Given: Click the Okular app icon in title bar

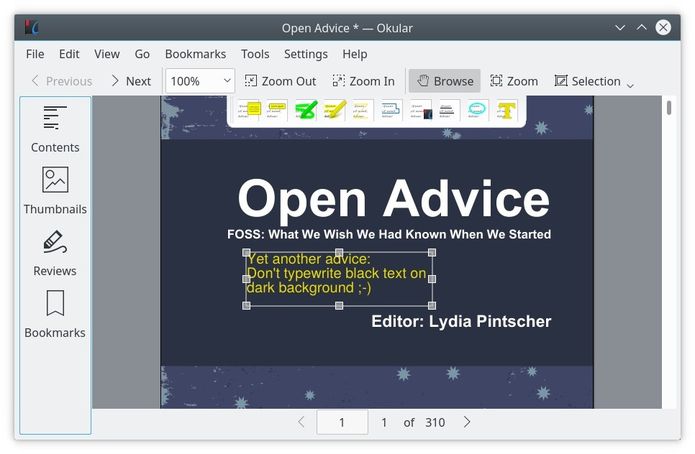Looking at the screenshot, I should [x=31, y=27].
